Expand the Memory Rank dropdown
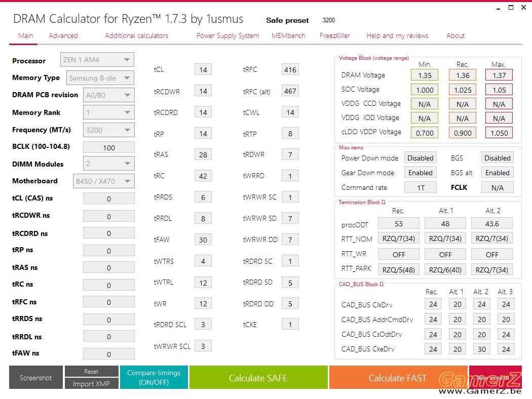 point(108,112)
